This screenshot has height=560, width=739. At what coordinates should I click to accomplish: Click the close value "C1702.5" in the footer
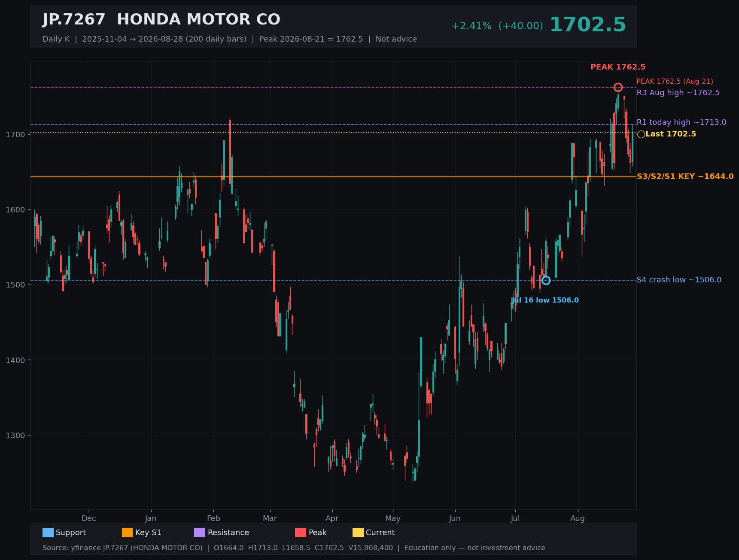click(x=329, y=548)
